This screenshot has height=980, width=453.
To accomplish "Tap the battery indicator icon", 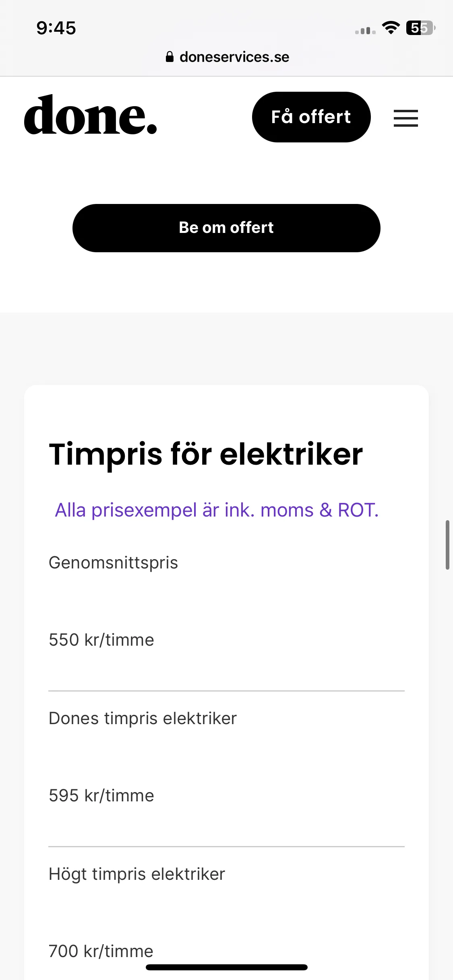I will point(421,28).
